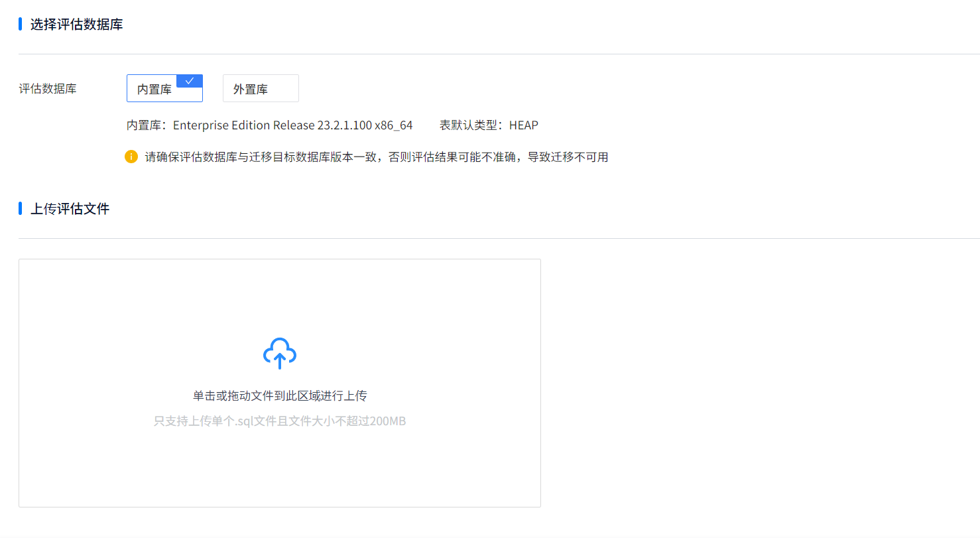Click the 单击或拖动文件到此区域进行上传 text
The width and height of the screenshot is (980, 538).
pyautogui.click(x=280, y=396)
